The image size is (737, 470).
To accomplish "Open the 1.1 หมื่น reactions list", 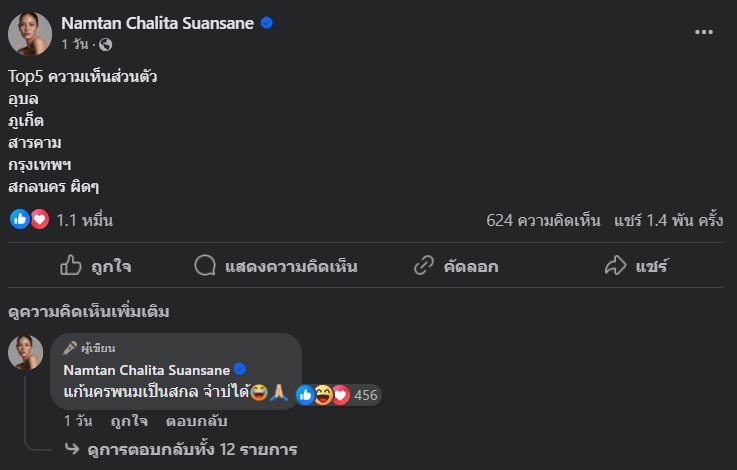I will click(x=84, y=220).
